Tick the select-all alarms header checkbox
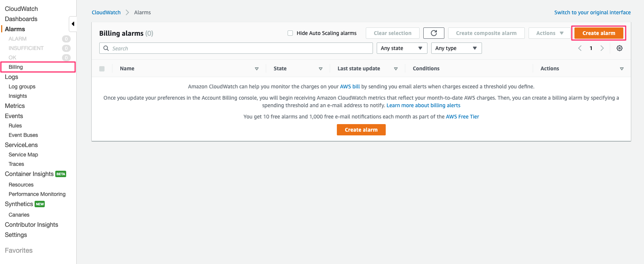Screen dimensions: 644x264 pyautogui.click(x=102, y=69)
